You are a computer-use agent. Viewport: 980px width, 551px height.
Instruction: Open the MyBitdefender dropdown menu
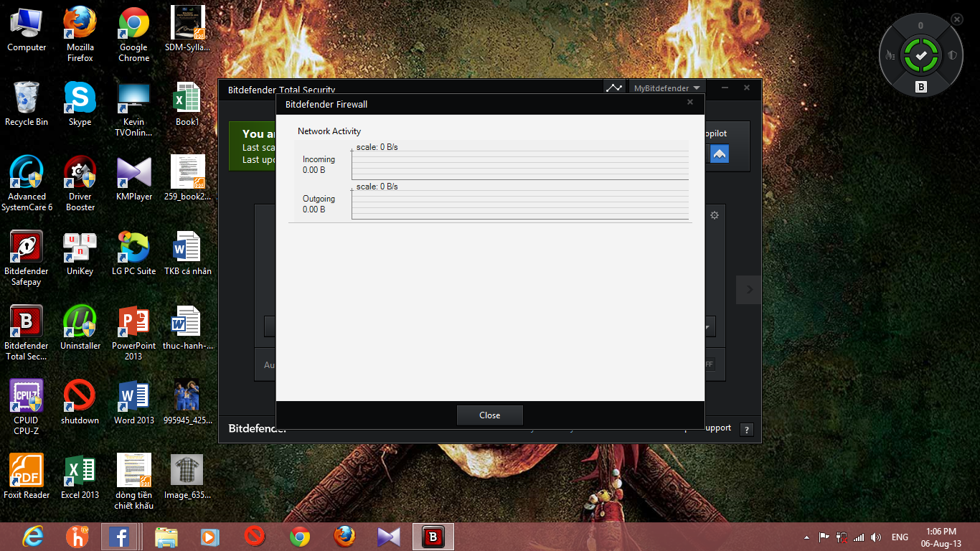(666, 88)
